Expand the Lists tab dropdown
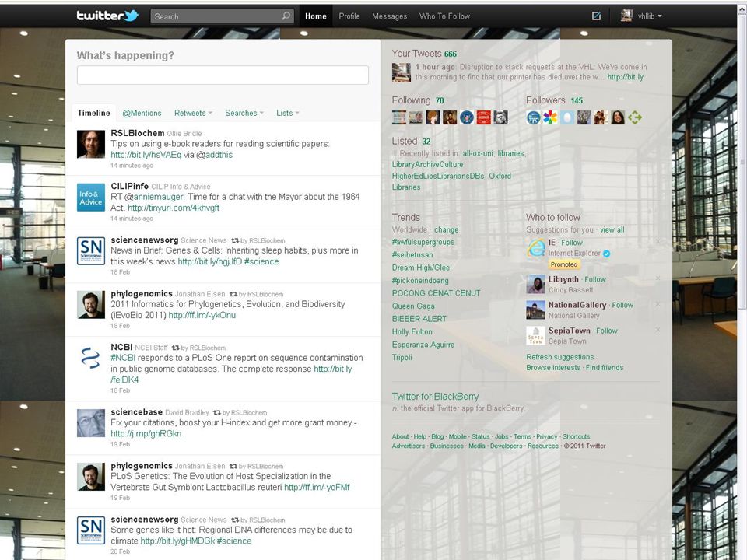 point(296,114)
